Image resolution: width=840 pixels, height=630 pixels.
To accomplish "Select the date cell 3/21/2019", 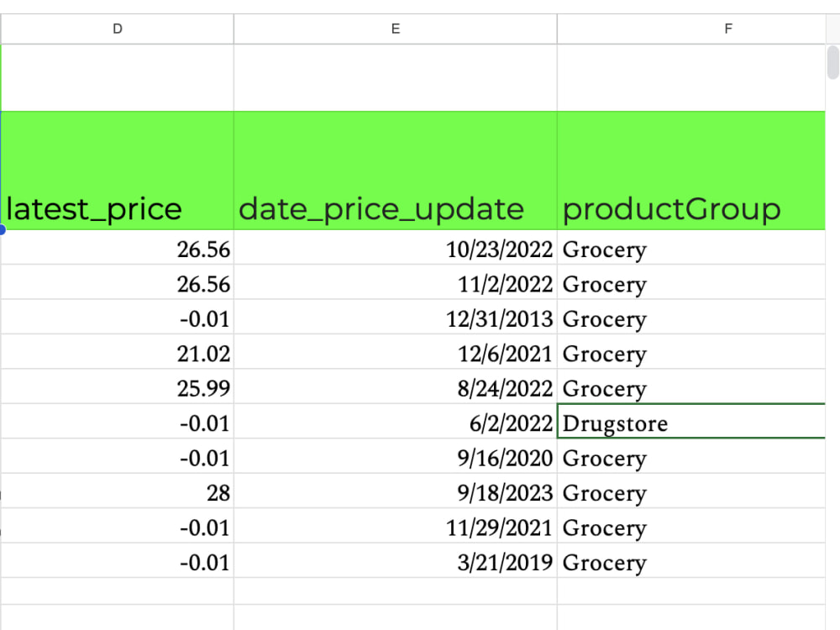I will (396, 560).
